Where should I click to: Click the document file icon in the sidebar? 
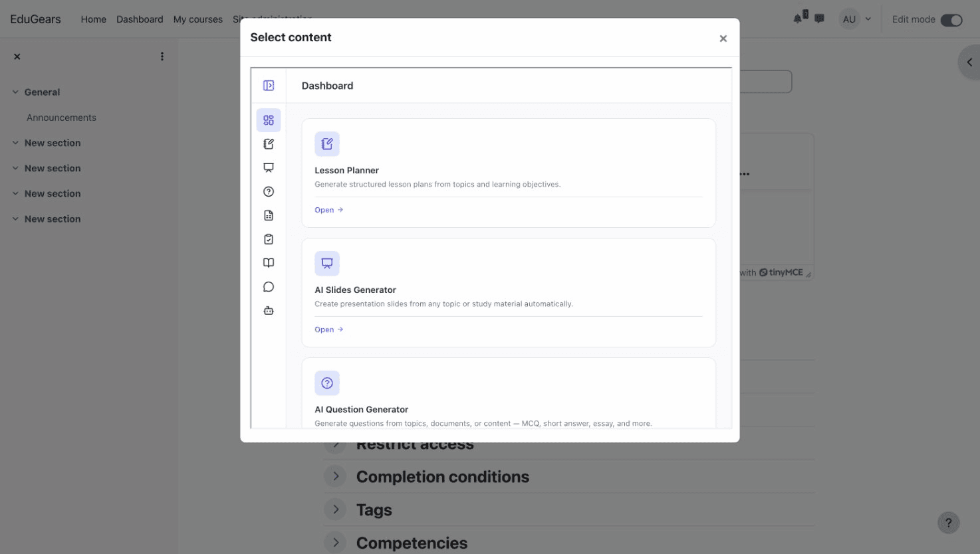point(268,215)
